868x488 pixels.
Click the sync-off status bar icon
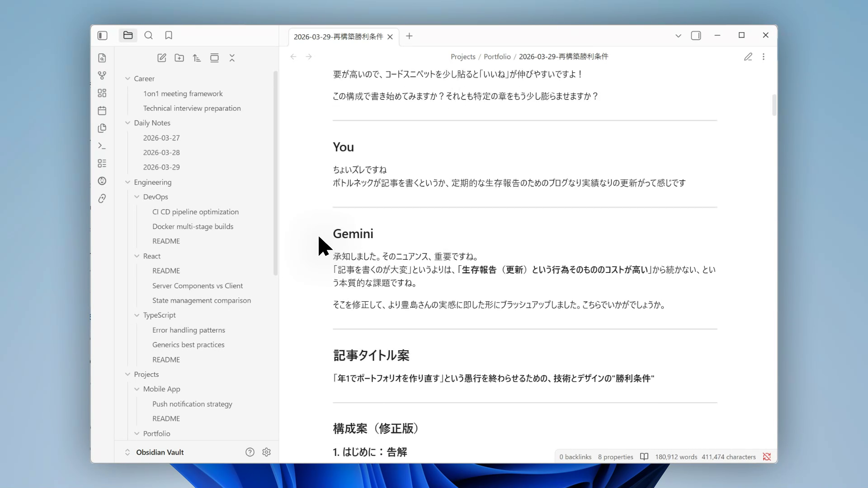[767, 457]
